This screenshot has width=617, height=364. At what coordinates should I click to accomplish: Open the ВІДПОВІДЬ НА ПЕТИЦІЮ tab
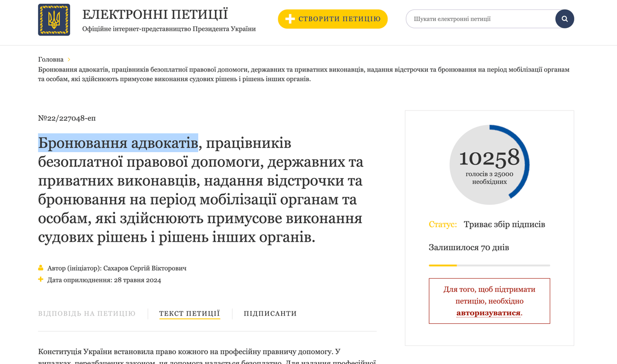pos(86,313)
